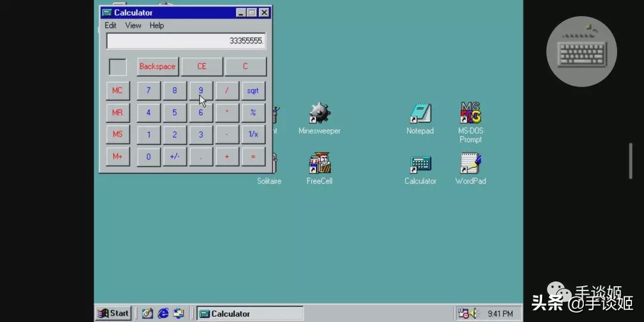644x322 pixels.
Task: Click the Backspace button
Action: point(157,67)
